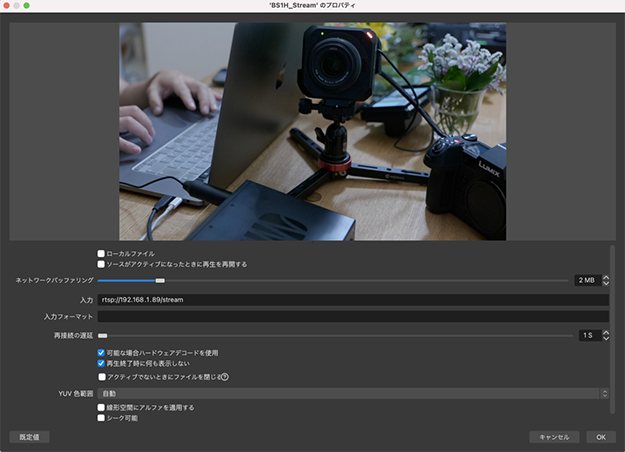This screenshot has height=452, width=625.
Task: Enable the ローカルファイル checkbox
Action: (101, 254)
